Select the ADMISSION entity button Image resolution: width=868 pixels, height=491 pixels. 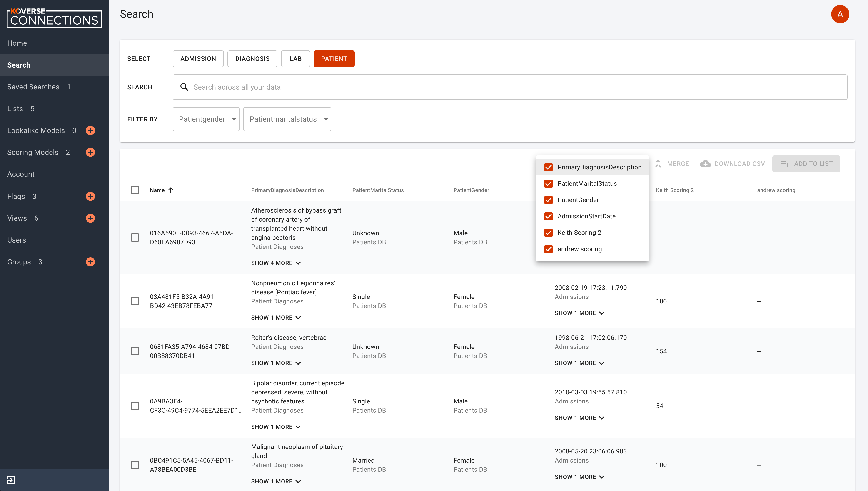pyautogui.click(x=198, y=59)
